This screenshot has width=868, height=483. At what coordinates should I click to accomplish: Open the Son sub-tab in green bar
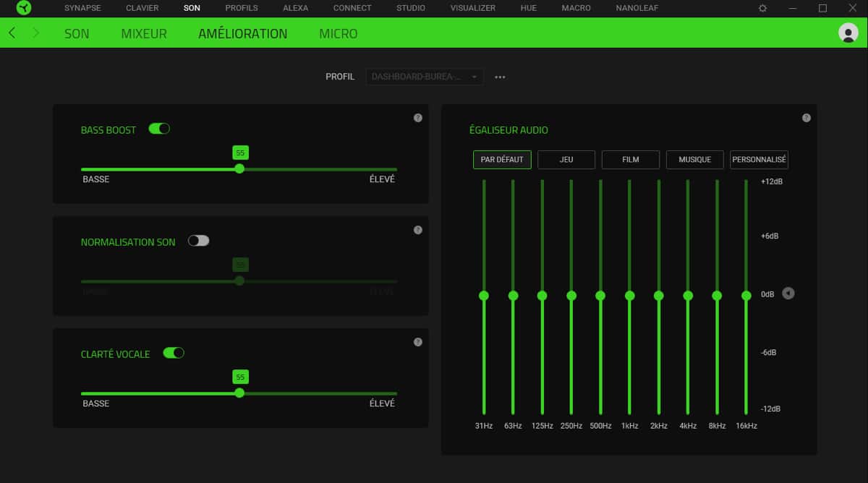(x=77, y=34)
